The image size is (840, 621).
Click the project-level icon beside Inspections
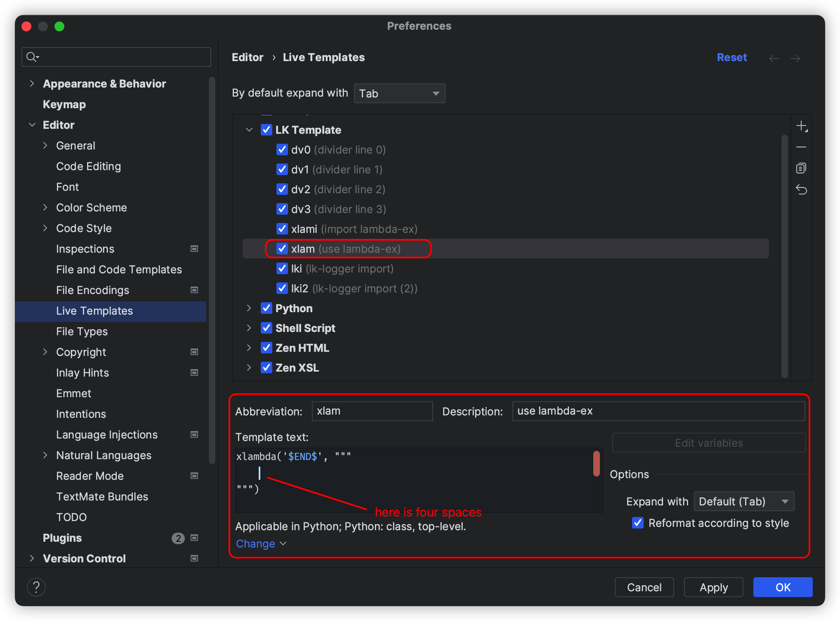click(x=194, y=249)
